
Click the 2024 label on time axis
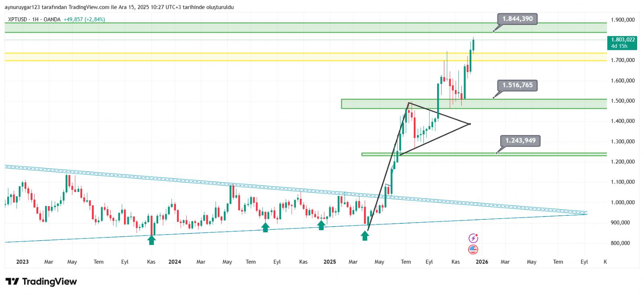(175, 262)
